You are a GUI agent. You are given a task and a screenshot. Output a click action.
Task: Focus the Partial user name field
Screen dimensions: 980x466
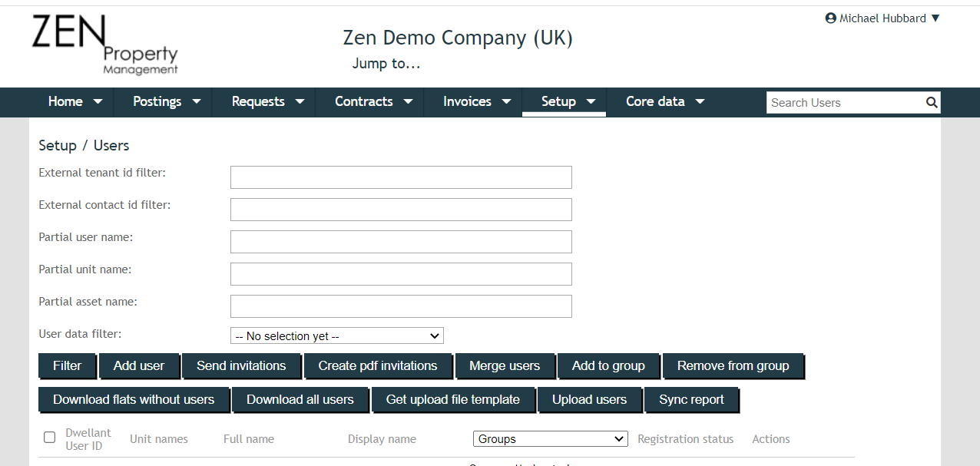point(401,242)
